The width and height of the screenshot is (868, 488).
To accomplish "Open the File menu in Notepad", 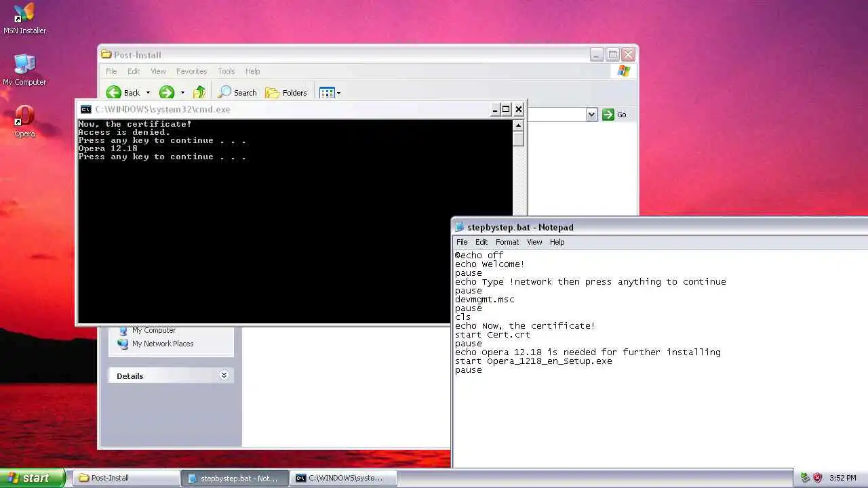I will tap(462, 242).
